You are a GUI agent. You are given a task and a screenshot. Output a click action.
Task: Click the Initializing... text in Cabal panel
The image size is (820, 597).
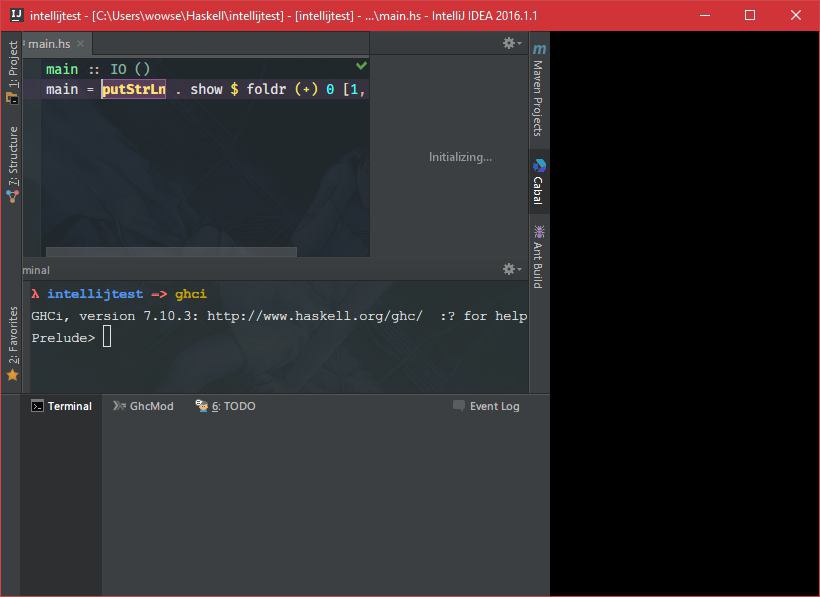pyautogui.click(x=460, y=157)
